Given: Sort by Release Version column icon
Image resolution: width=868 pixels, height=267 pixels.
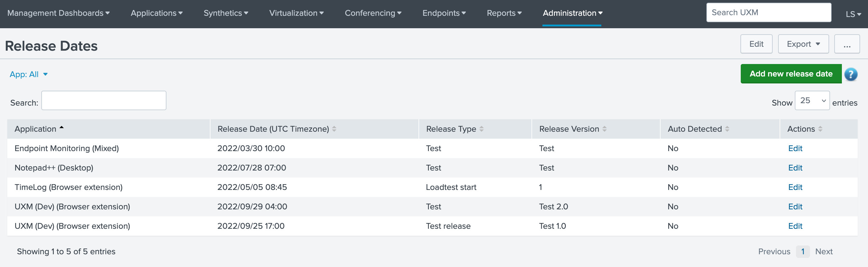Looking at the screenshot, I should tap(604, 129).
